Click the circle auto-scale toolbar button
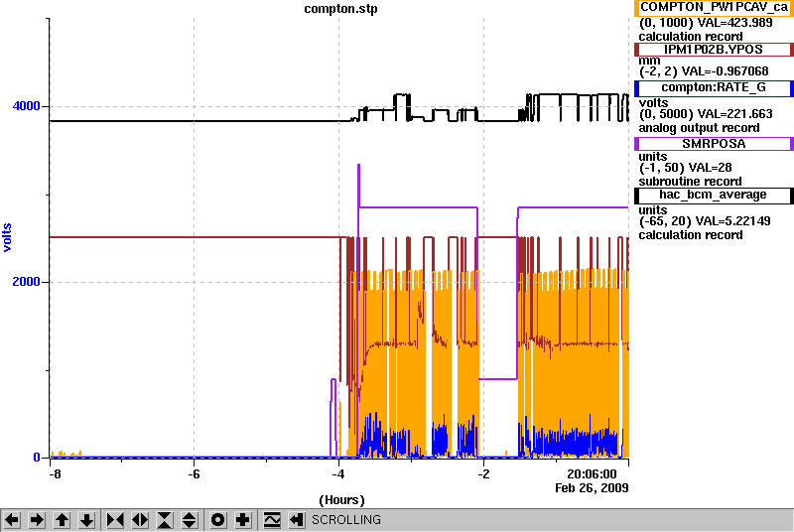Image resolution: width=794 pixels, height=532 pixels. [218, 520]
